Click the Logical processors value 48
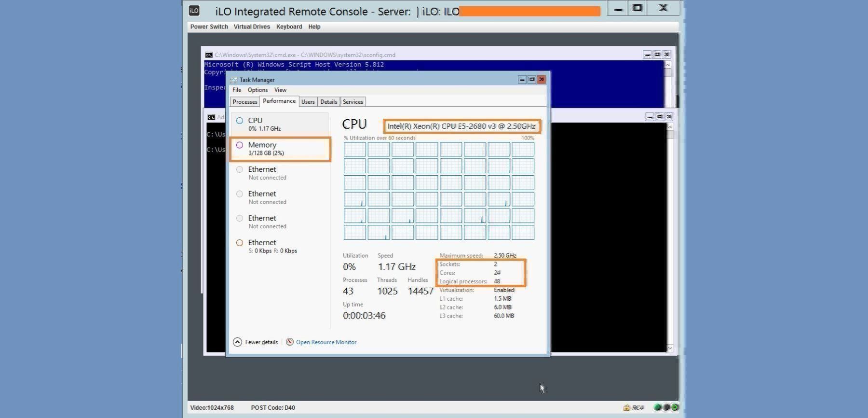The height and width of the screenshot is (418, 868). [497, 282]
